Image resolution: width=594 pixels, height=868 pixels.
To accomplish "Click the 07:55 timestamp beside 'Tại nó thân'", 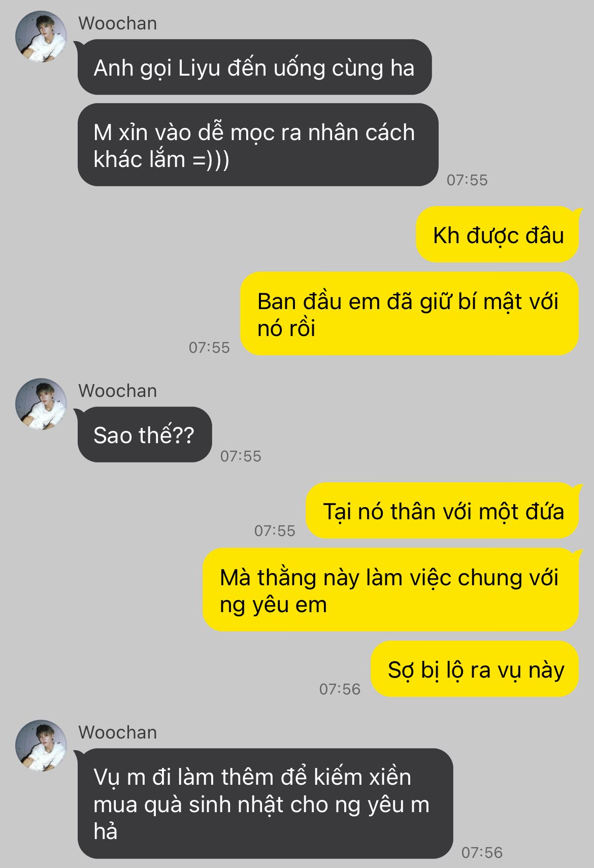I will point(275,530).
